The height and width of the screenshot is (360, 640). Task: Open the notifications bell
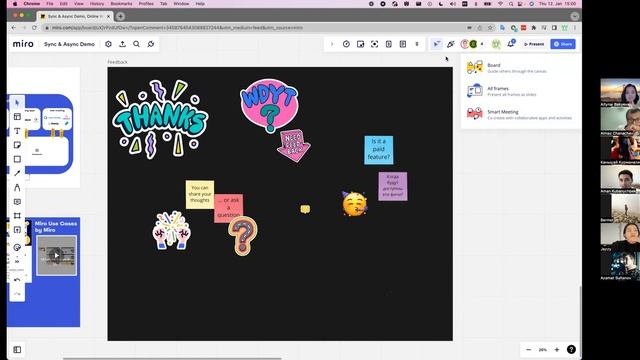coord(511,44)
